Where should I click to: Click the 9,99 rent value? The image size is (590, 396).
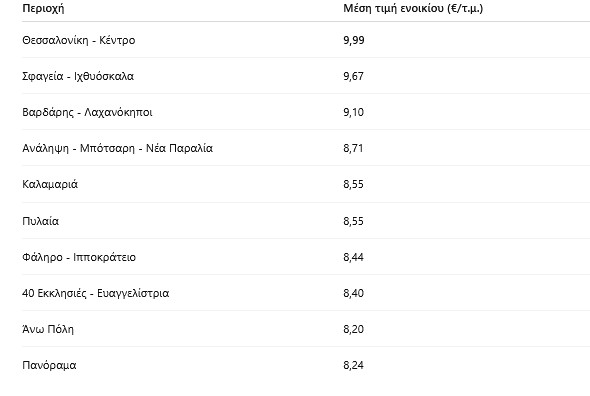click(354, 40)
